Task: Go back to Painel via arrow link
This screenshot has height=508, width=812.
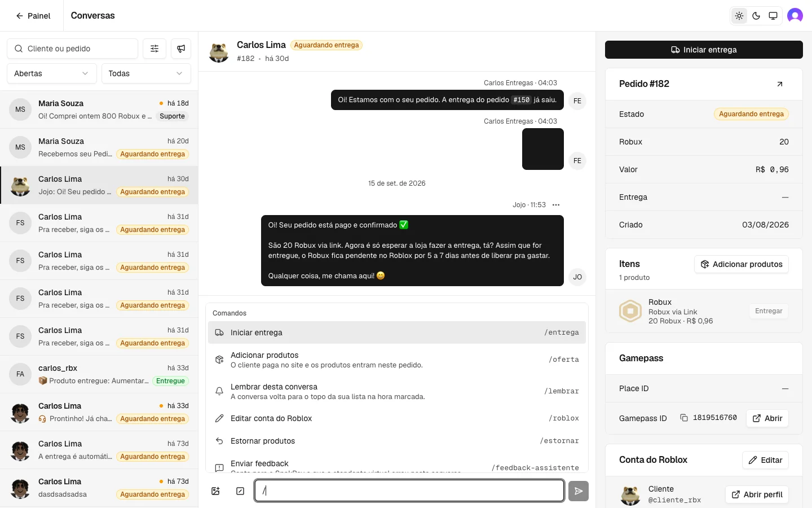Action: [x=33, y=16]
